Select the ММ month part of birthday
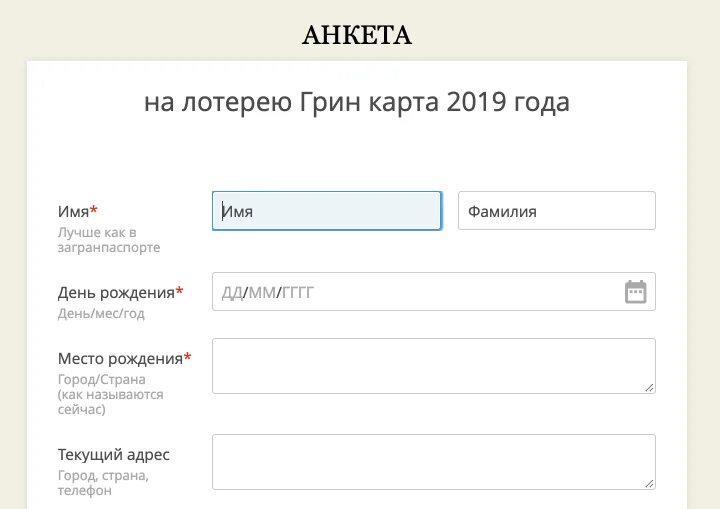This screenshot has height=509, width=720. [x=261, y=292]
